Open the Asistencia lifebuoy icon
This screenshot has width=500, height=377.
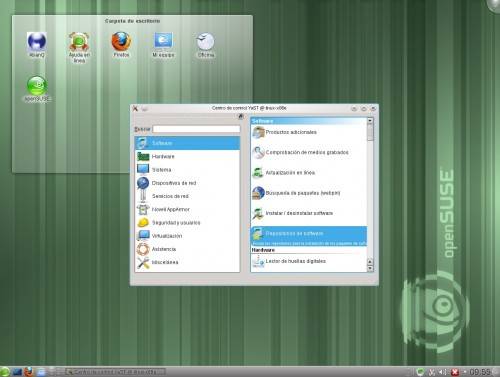click(143, 249)
